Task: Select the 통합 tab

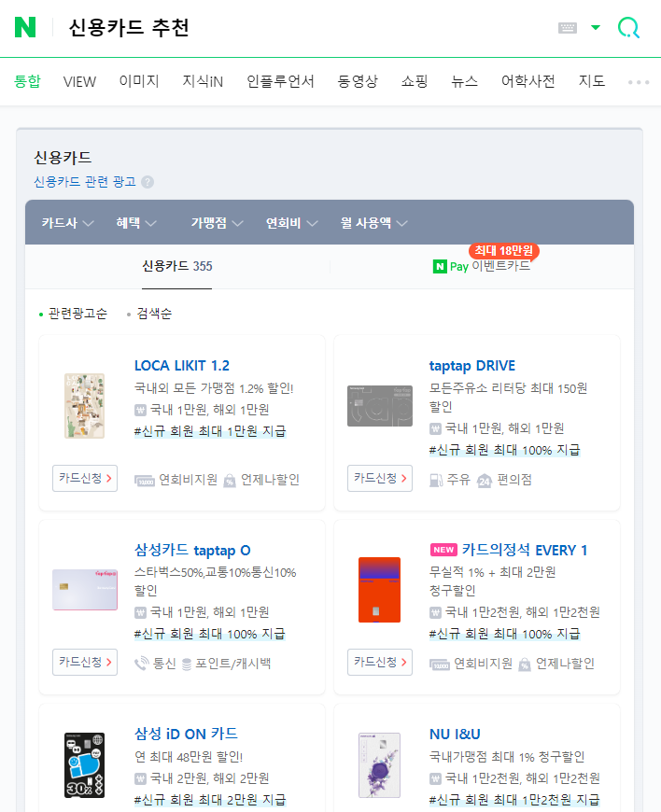Action: pyautogui.click(x=27, y=81)
